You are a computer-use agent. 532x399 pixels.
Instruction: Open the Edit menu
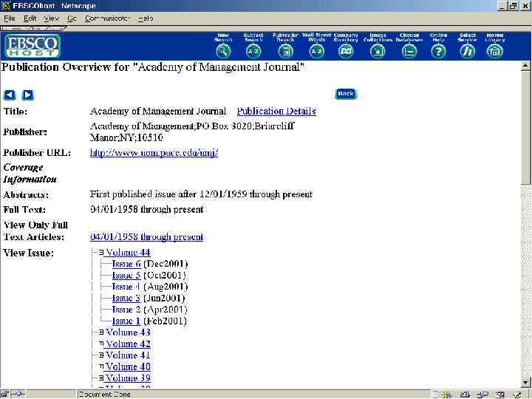pos(30,18)
